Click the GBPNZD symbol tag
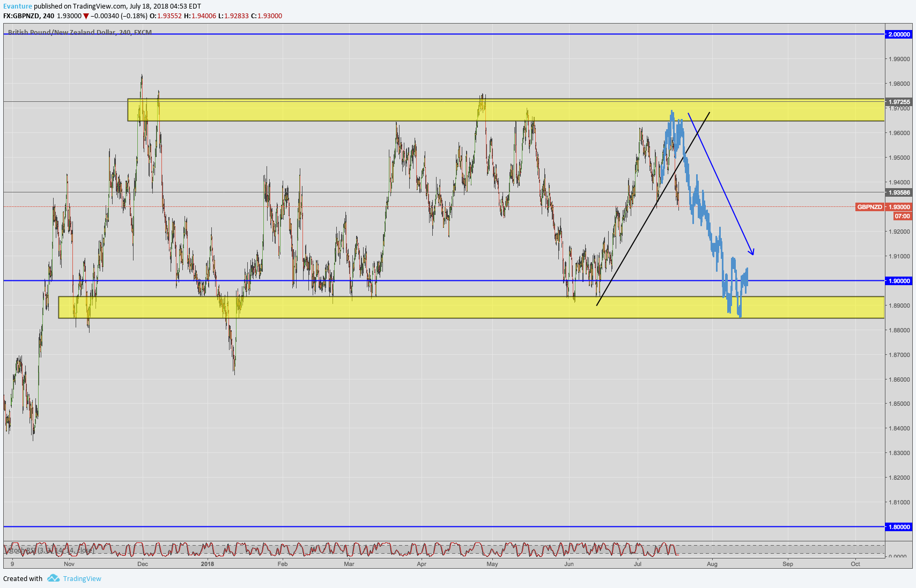 tap(869, 207)
